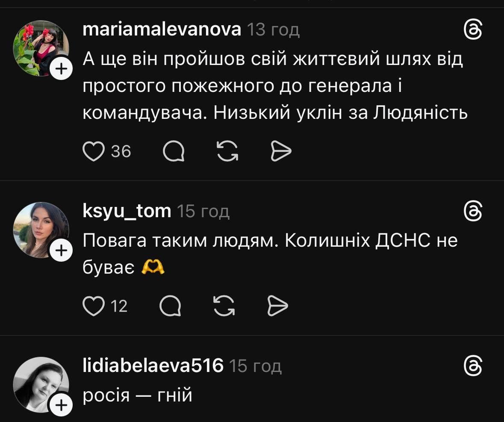The width and height of the screenshot is (504, 422).
Task: Repost mariamalevanova's comment
Action: [x=227, y=151]
